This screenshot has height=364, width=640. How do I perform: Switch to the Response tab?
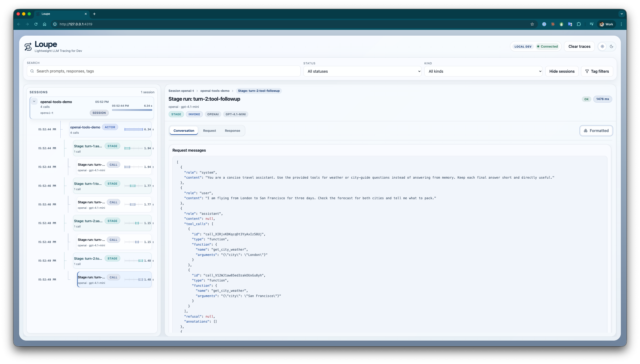coord(232,131)
